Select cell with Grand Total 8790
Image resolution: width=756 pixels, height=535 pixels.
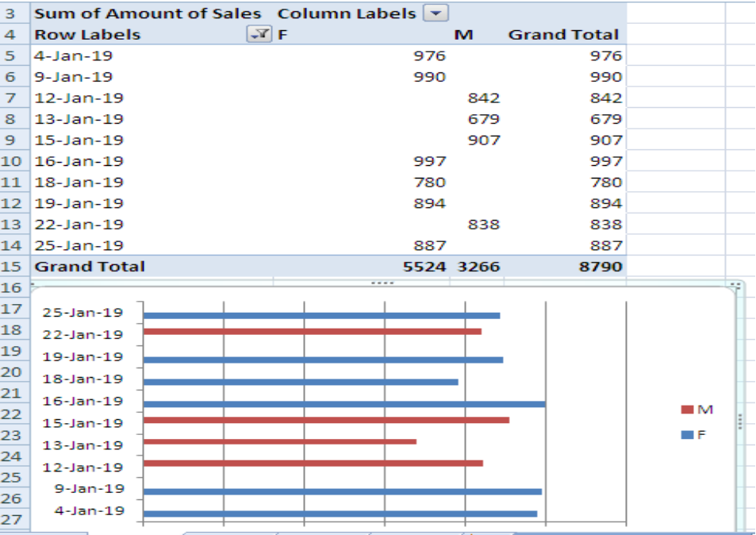coord(565,266)
